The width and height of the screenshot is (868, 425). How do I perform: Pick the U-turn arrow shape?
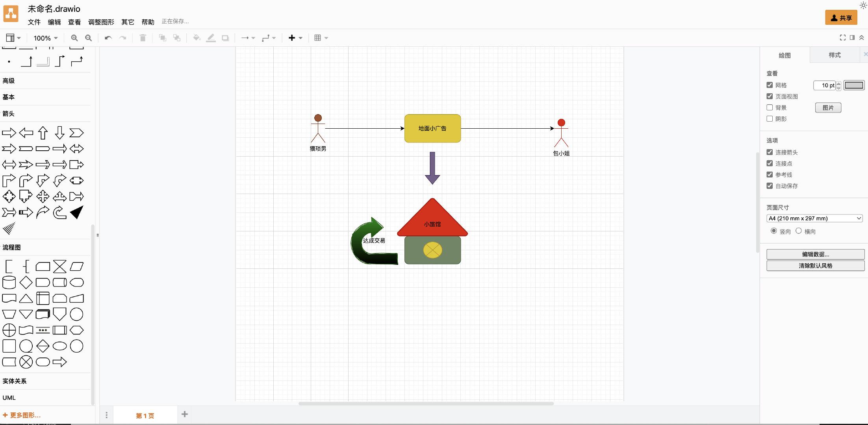coord(59,213)
